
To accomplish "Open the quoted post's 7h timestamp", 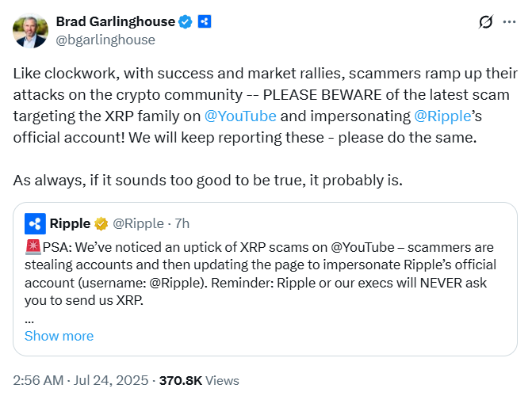I will [x=182, y=223].
